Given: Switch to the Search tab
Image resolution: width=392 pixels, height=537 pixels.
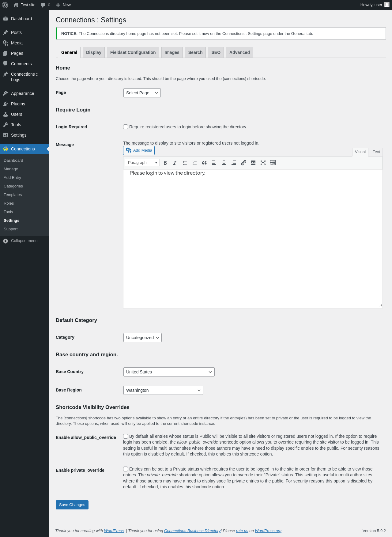Looking at the screenshot, I should 195,52.
